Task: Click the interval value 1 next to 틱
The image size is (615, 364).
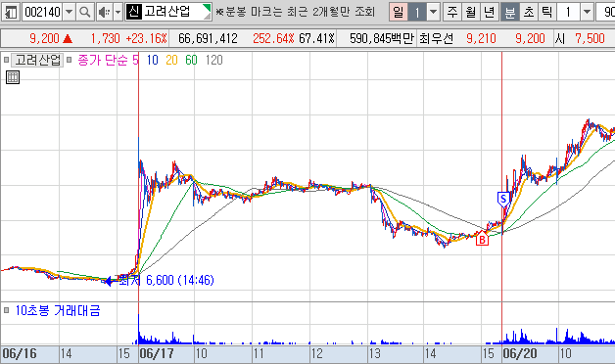Action: (568, 12)
